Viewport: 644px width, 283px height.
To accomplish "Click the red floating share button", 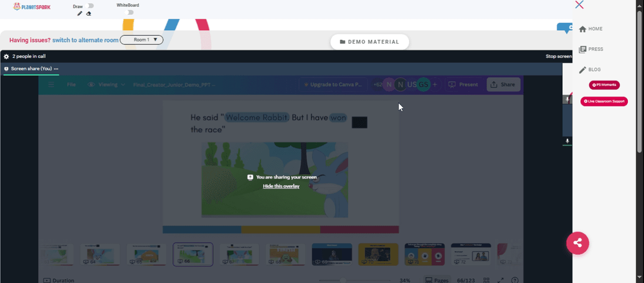I will [x=578, y=243].
